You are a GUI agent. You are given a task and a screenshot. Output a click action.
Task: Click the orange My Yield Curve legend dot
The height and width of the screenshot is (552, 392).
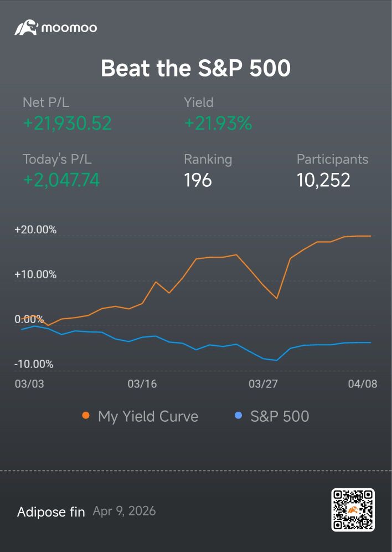tap(85, 416)
